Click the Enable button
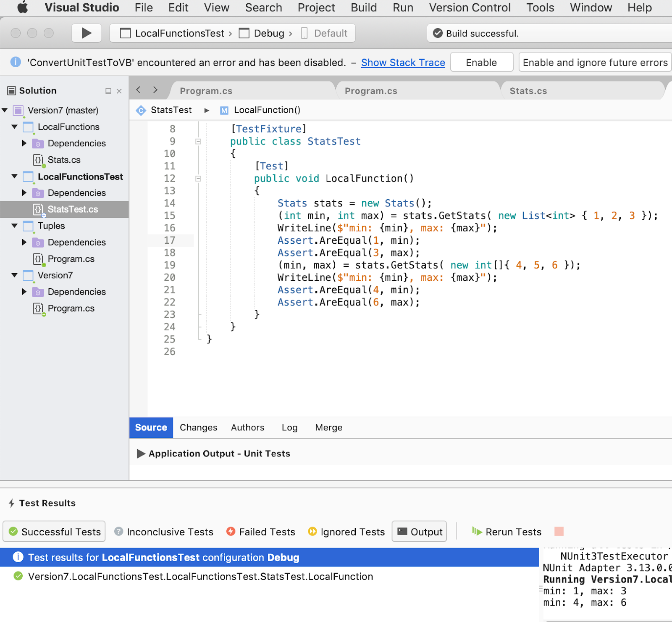This screenshot has height=622, width=672. click(x=481, y=62)
